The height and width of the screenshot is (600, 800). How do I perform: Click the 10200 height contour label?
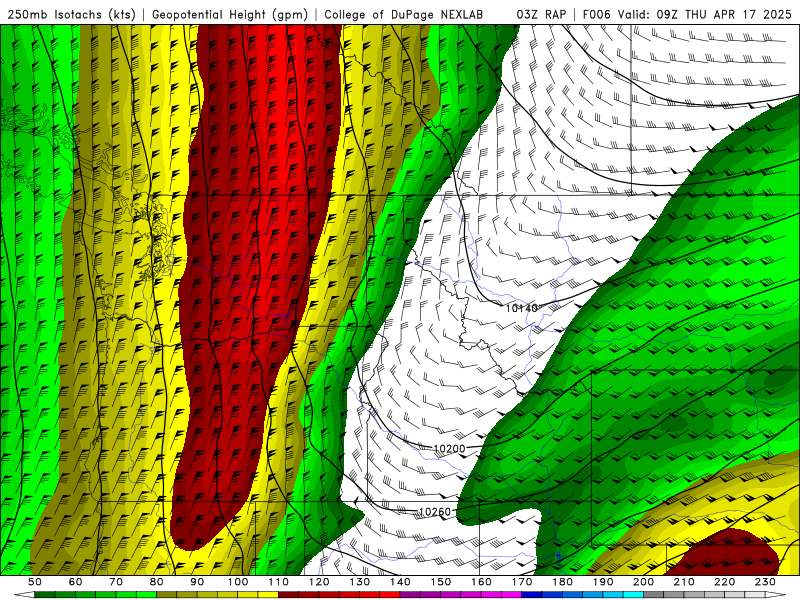pyautogui.click(x=449, y=449)
